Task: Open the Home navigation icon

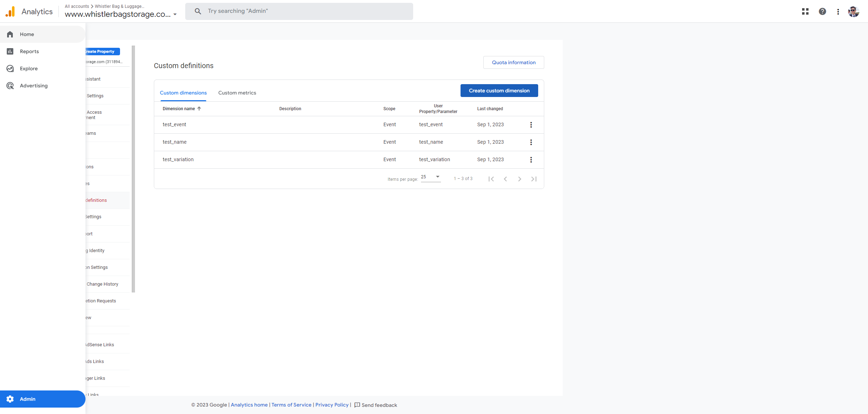Action: pos(10,34)
